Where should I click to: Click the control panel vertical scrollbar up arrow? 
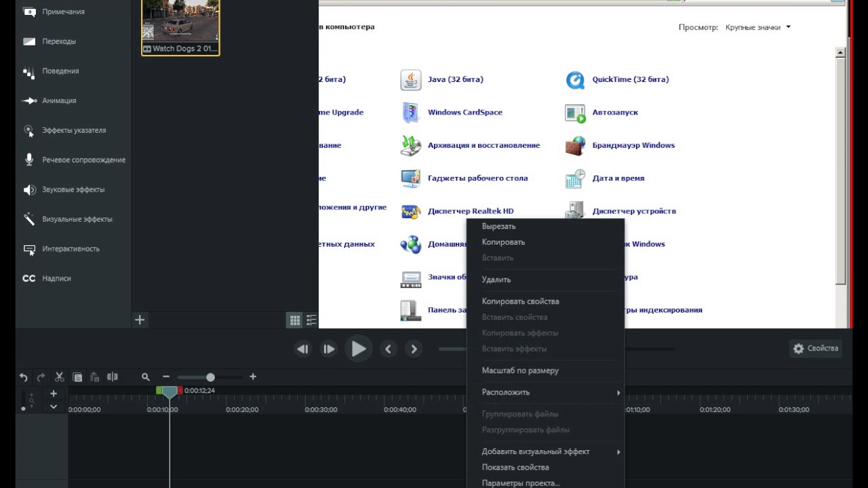click(841, 53)
